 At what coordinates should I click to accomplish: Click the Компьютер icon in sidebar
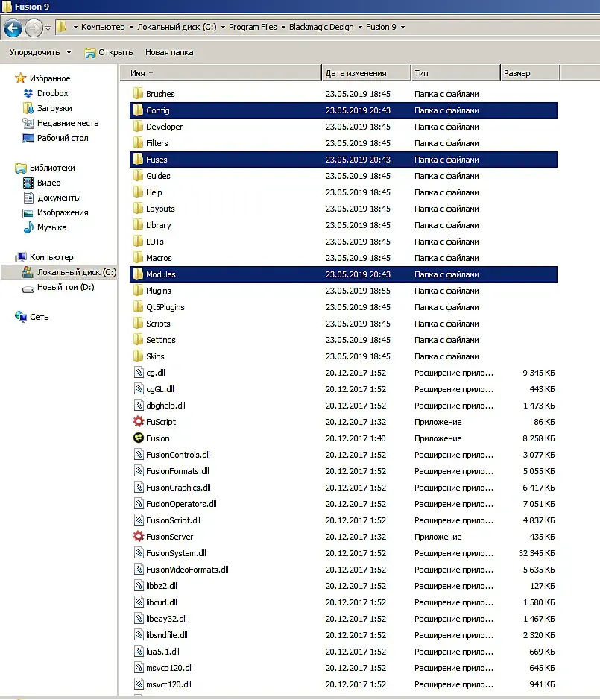(21, 257)
